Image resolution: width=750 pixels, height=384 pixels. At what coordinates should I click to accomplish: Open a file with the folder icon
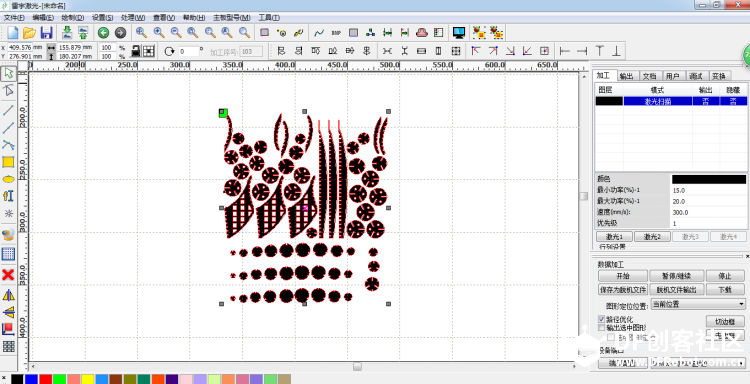click(x=30, y=33)
